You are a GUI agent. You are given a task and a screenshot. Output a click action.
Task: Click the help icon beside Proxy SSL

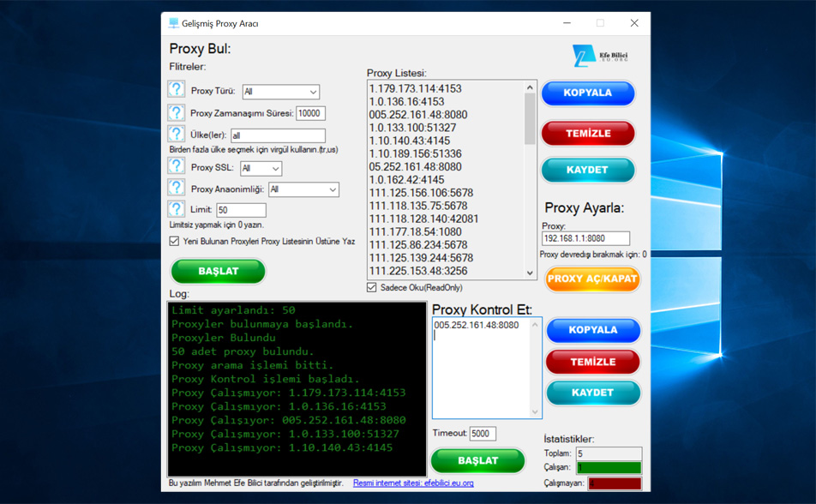pos(176,167)
